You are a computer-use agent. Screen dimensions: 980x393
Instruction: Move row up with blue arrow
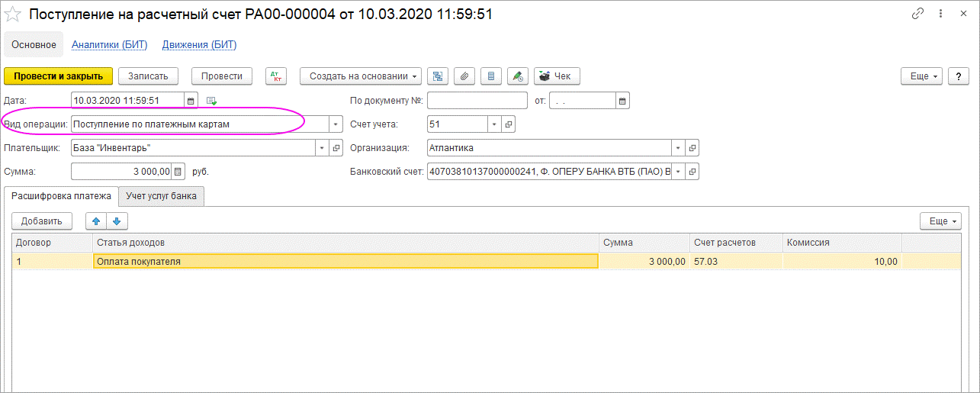tap(96, 221)
